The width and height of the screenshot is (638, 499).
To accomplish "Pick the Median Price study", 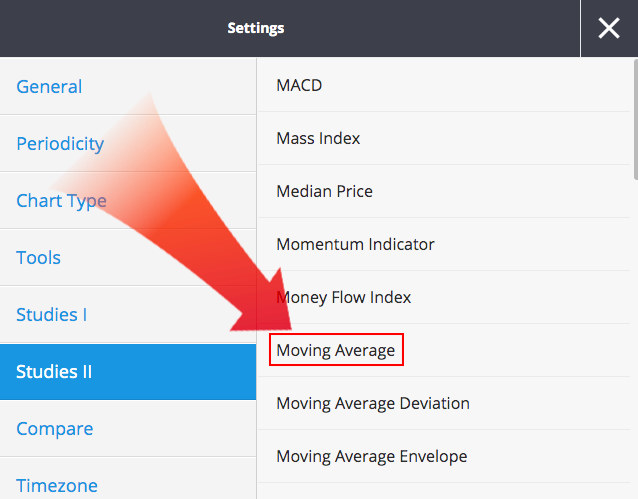I will pos(324,191).
